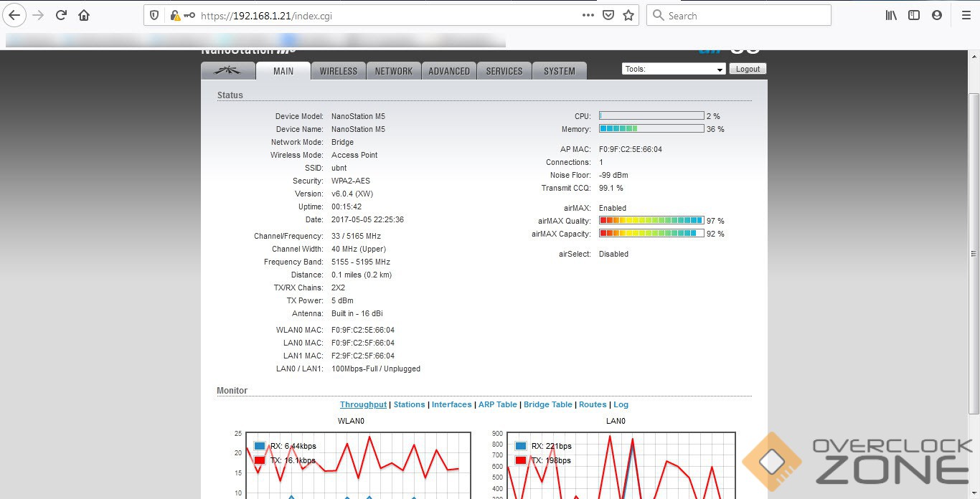Switch to the WIRELESS tab
This screenshot has width=980, height=499.
(338, 71)
